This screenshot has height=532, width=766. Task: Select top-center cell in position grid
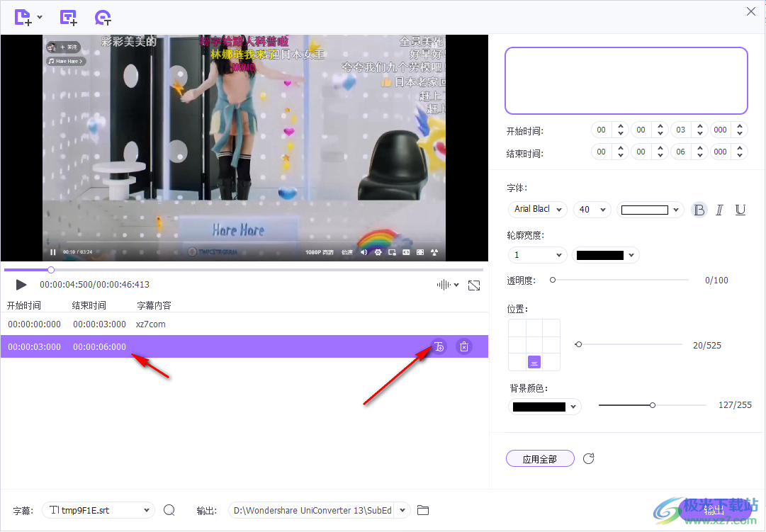click(x=534, y=328)
